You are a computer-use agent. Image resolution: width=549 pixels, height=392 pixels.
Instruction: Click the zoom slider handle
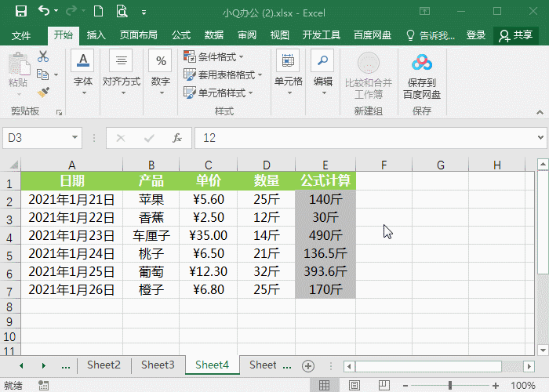[x=450, y=386]
